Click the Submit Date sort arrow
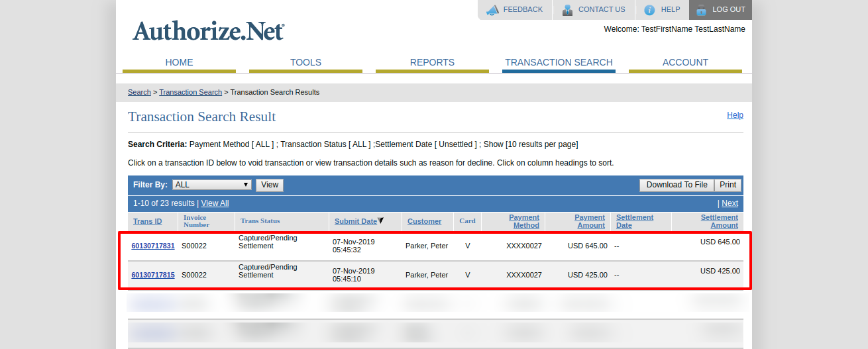 point(381,221)
